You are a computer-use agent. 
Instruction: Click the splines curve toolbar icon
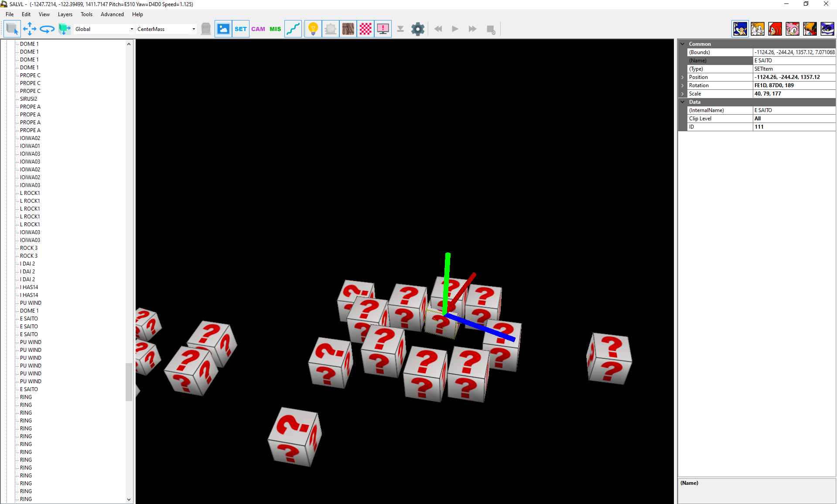coord(293,29)
